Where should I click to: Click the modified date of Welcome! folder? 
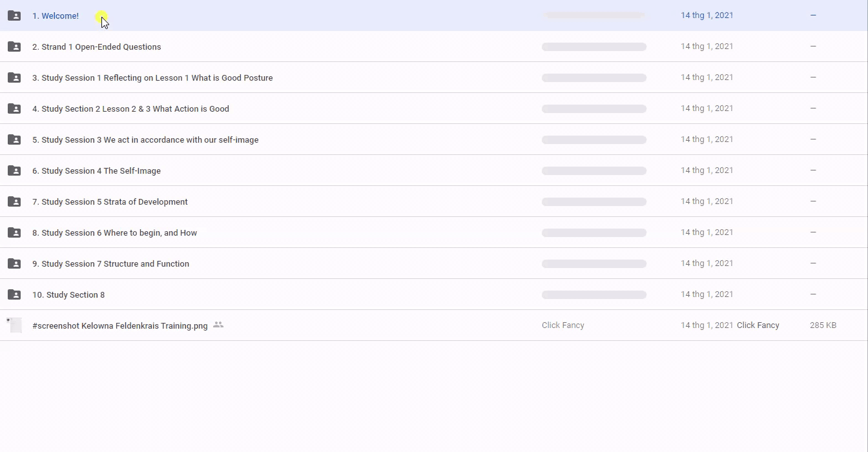(707, 15)
